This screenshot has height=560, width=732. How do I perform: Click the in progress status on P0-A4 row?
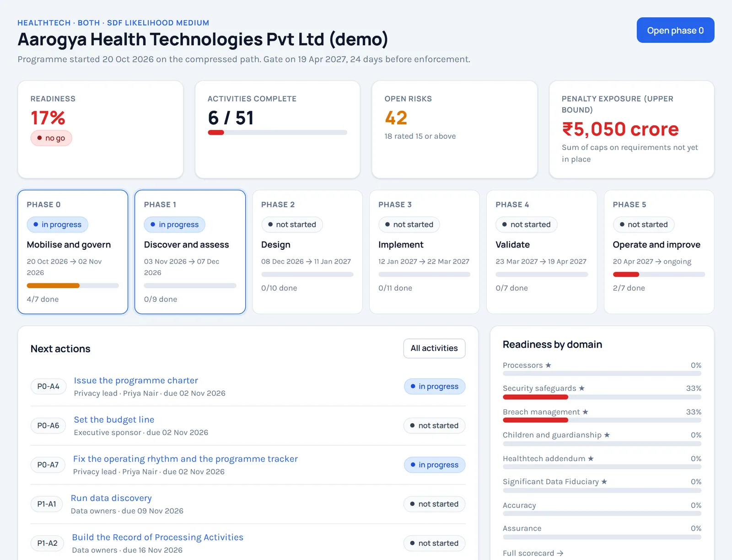click(434, 386)
